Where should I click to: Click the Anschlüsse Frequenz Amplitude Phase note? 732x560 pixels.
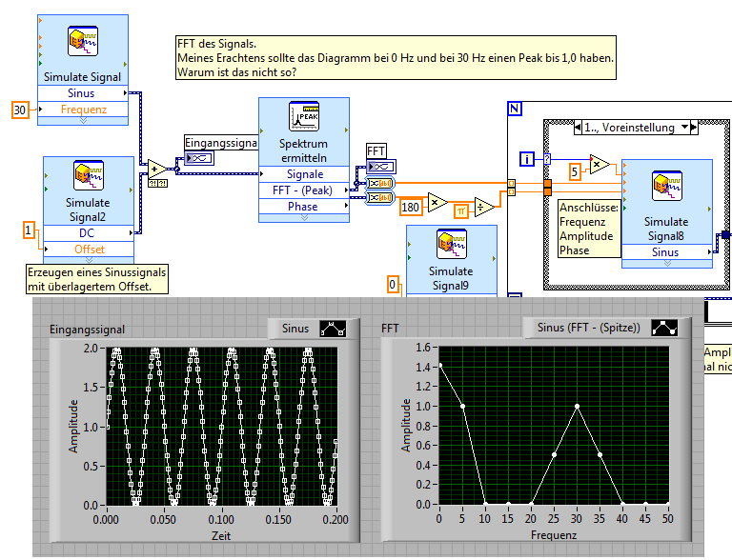(589, 229)
